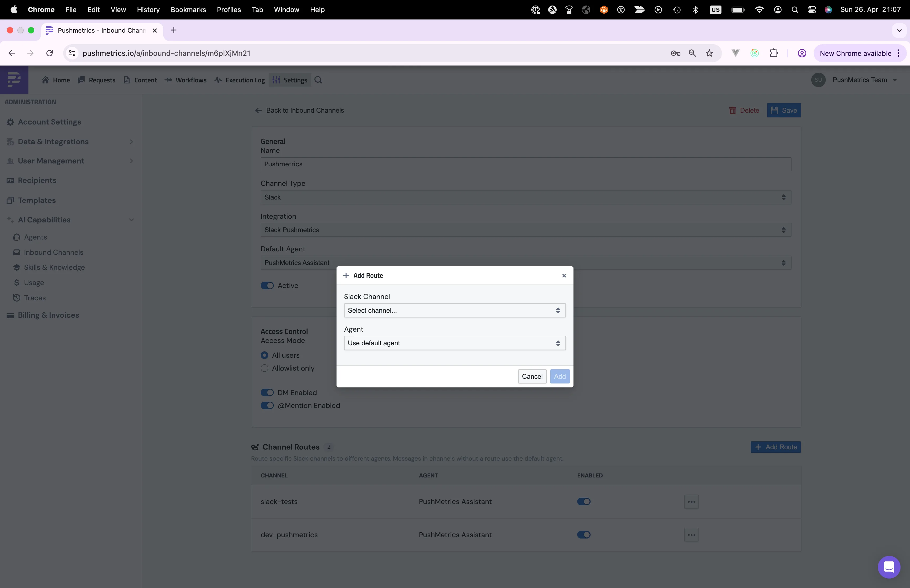Click the Delete button

pyautogui.click(x=744, y=110)
